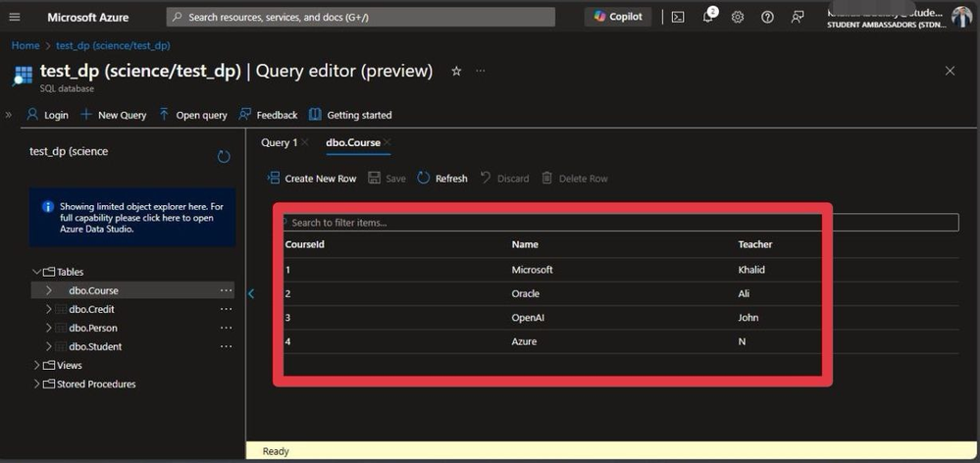
Task: Open the dbo.Person ellipsis menu
Action: (226, 328)
